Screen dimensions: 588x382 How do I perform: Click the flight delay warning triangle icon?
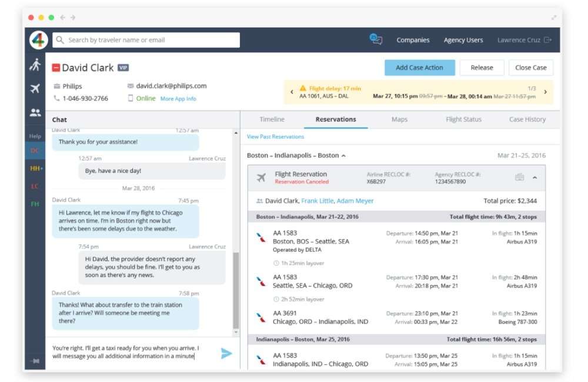(303, 88)
